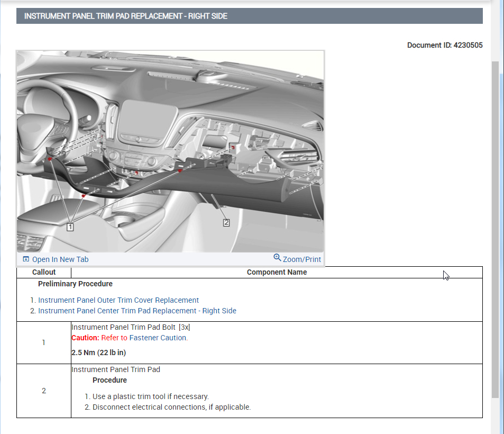Open Instrument Panel Outer Trim Cover Replacement

click(x=118, y=300)
